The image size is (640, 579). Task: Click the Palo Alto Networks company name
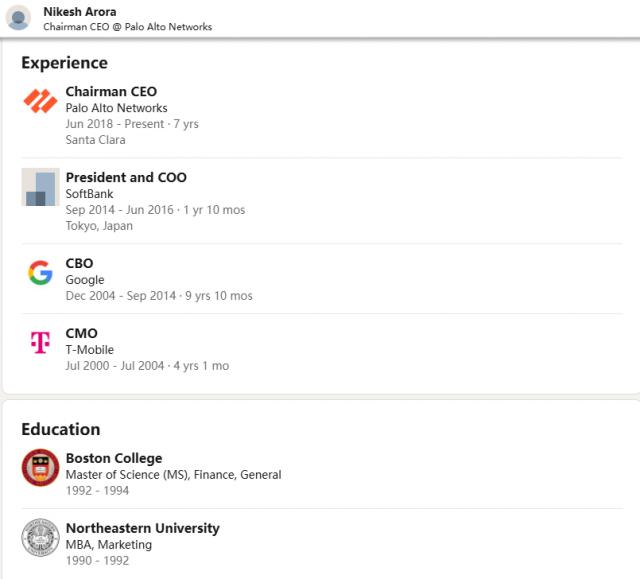point(116,108)
